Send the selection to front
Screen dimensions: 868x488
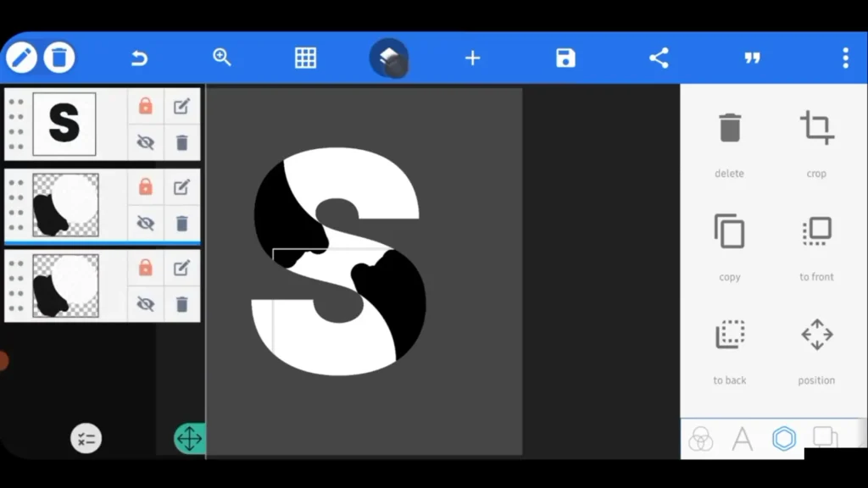815,231
